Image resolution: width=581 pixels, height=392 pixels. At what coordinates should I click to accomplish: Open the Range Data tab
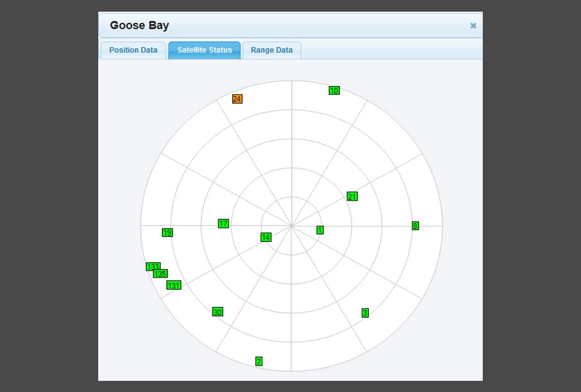click(x=271, y=50)
